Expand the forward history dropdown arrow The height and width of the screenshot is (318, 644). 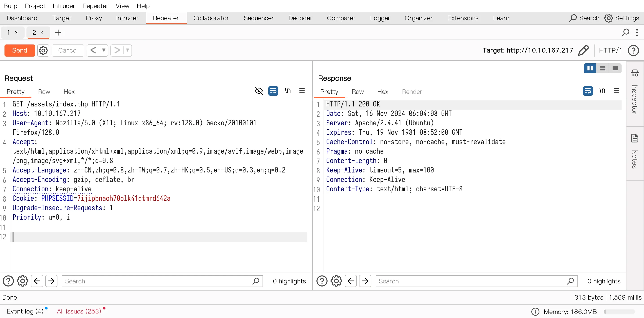[x=127, y=50]
